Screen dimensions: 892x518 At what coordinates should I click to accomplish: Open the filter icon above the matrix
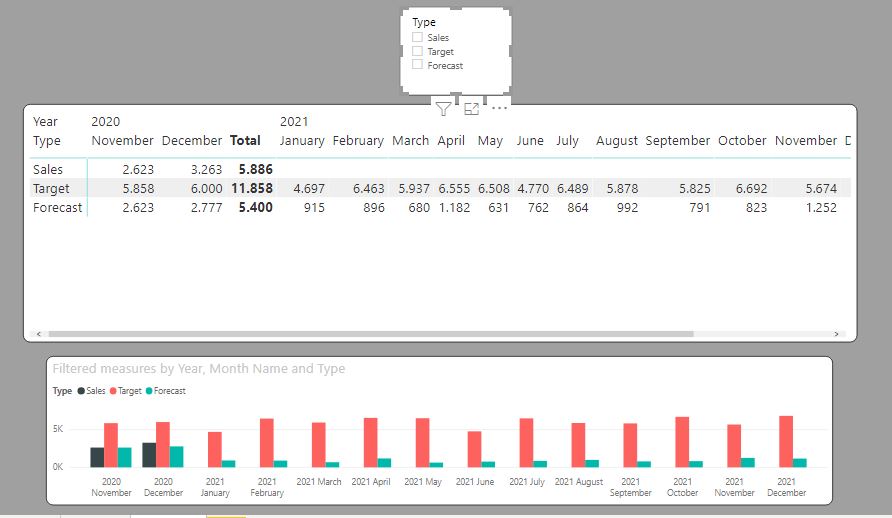443,109
